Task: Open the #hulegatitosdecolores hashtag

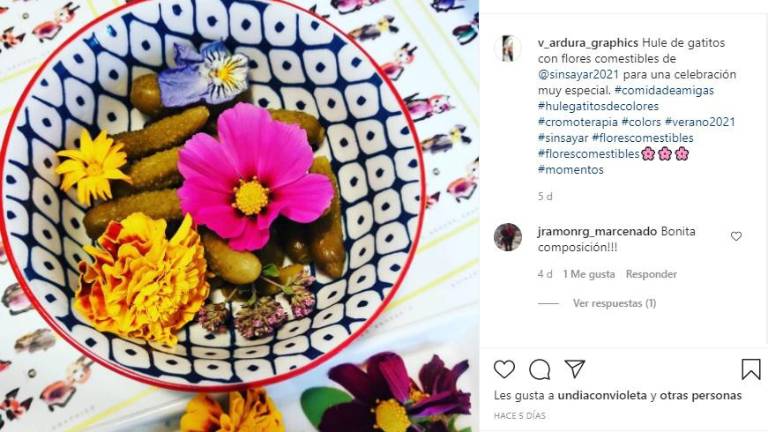Action: [598, 106]
